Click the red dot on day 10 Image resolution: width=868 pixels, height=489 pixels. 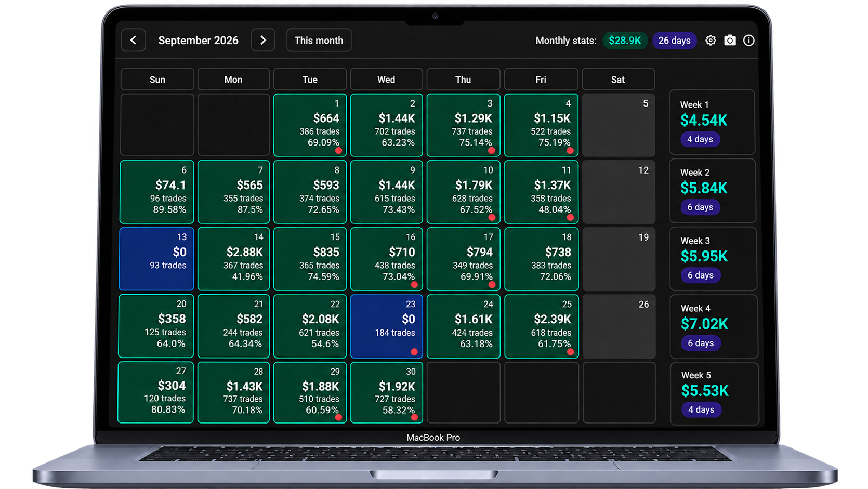tap(492, 218)
